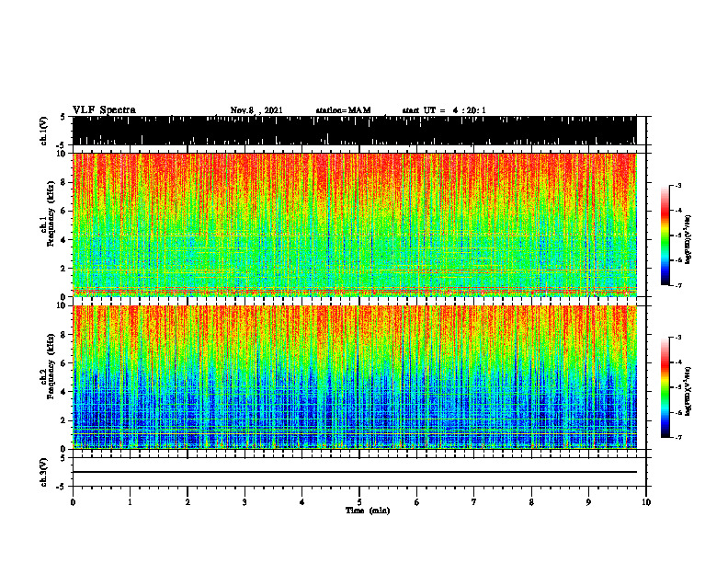The height and width of the screenshot is (563, 728).
Task: Click the ch.1 spectrogram color scale bar
Action: pos(665,236)
